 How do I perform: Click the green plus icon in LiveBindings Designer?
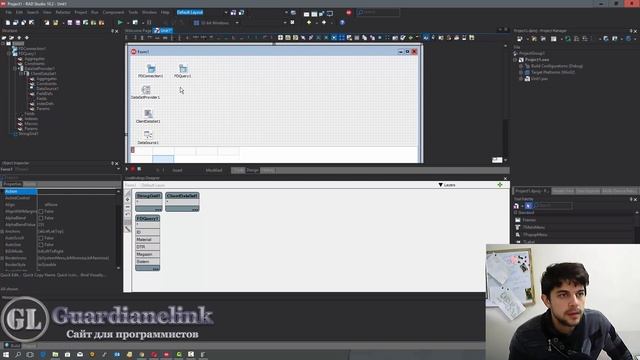(500, 185)
